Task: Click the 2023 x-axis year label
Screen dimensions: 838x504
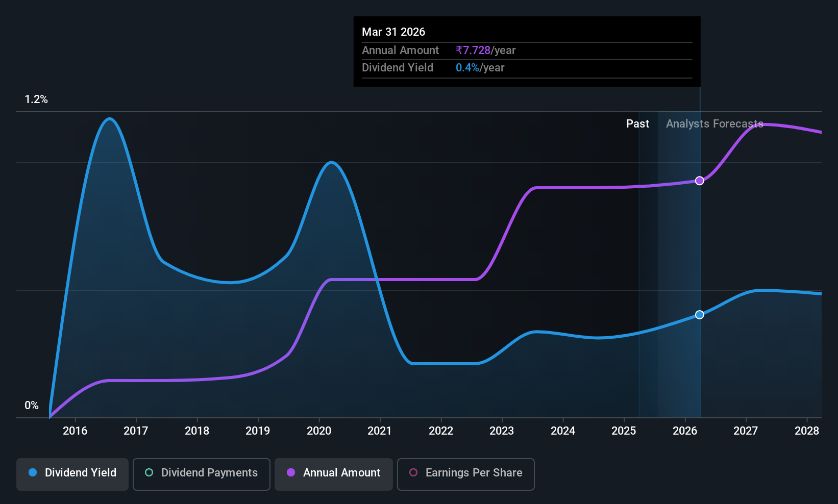Action: 502,431
